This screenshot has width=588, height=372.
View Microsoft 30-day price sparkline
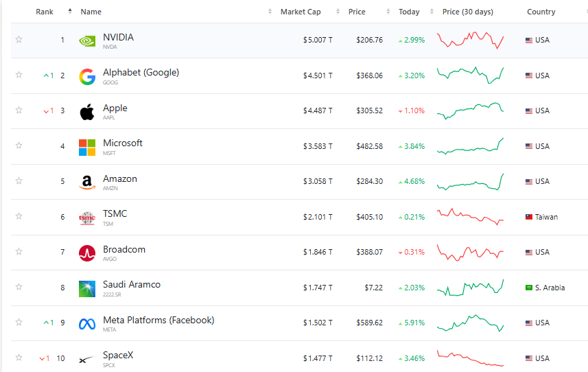click(x=470, y=146)
